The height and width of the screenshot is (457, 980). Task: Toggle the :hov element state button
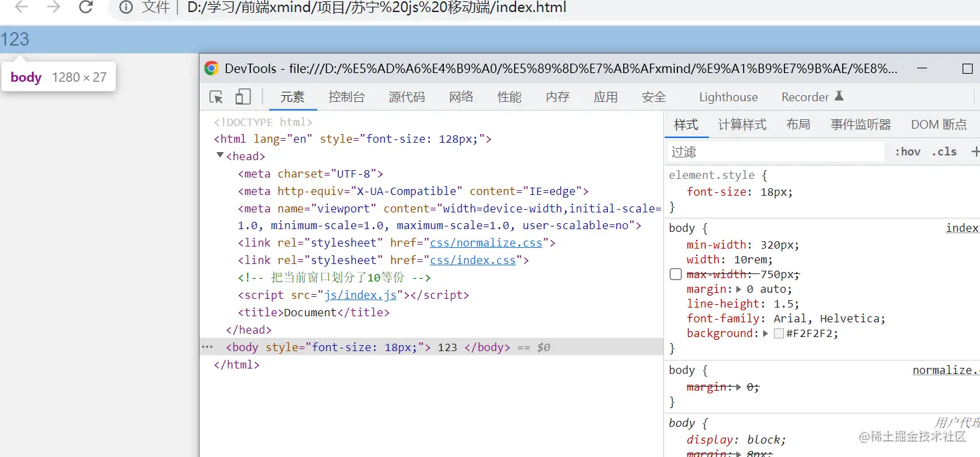coord(908,152)
